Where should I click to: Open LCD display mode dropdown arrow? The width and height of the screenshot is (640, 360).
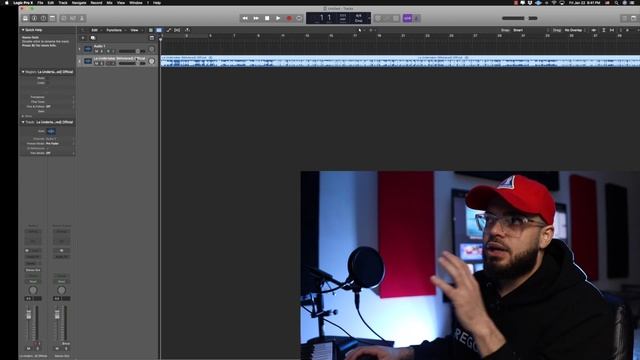(369, 18)
